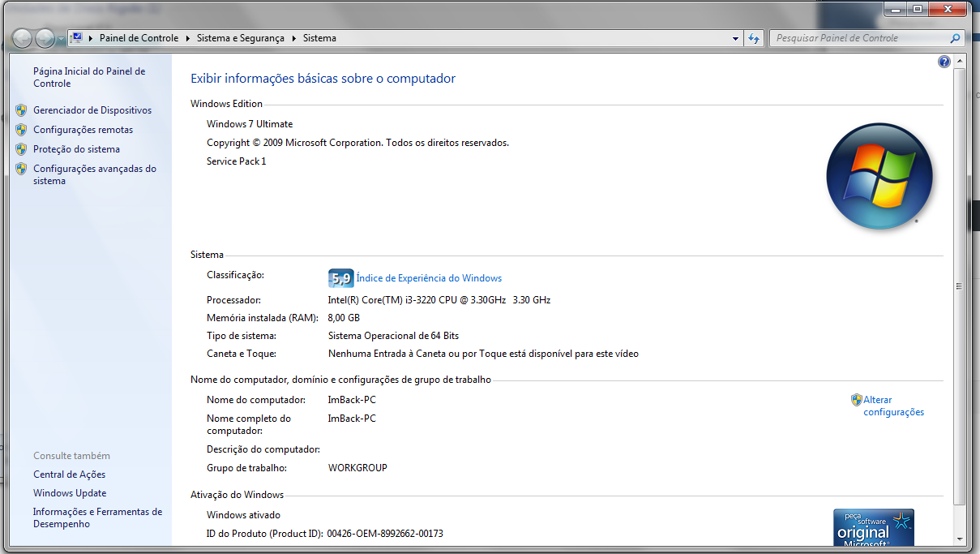Click shield icon beside Gerenciador de Dispositivos
Viewport: 980px width, 554px height.
point(21,110)
